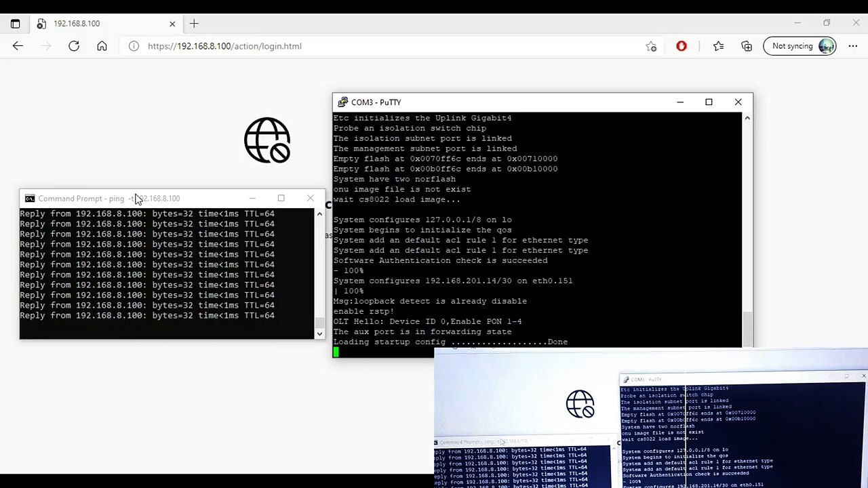Open a new browser tab
Image resolution: width=868 pixels, height=488 pixels.
194,24
